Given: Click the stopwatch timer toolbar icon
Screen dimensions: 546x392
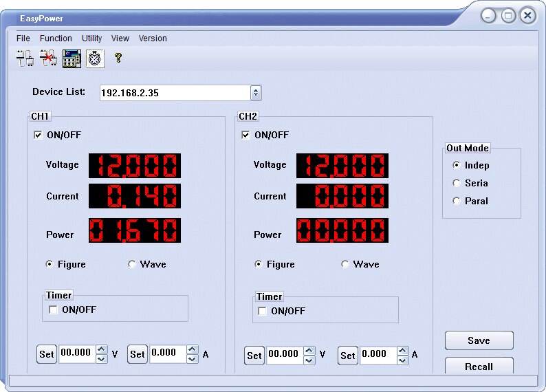Looking at the screenshot, I should pyautogui.click(x=95, y=58).
